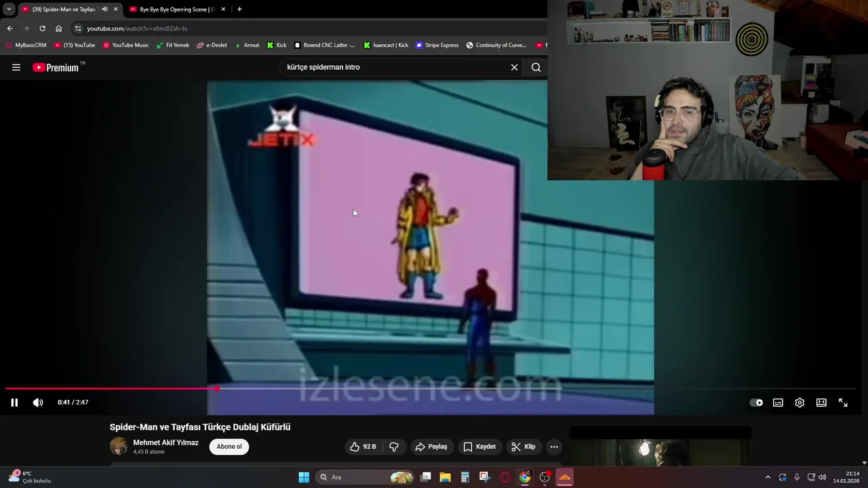Open Task View on taskbar

click(426, 477)
